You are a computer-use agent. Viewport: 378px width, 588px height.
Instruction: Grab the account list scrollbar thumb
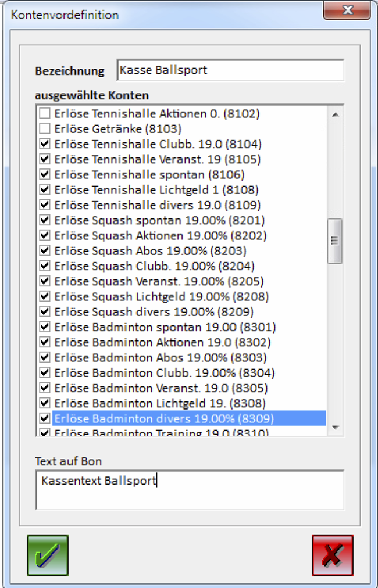tap(334, 241)
